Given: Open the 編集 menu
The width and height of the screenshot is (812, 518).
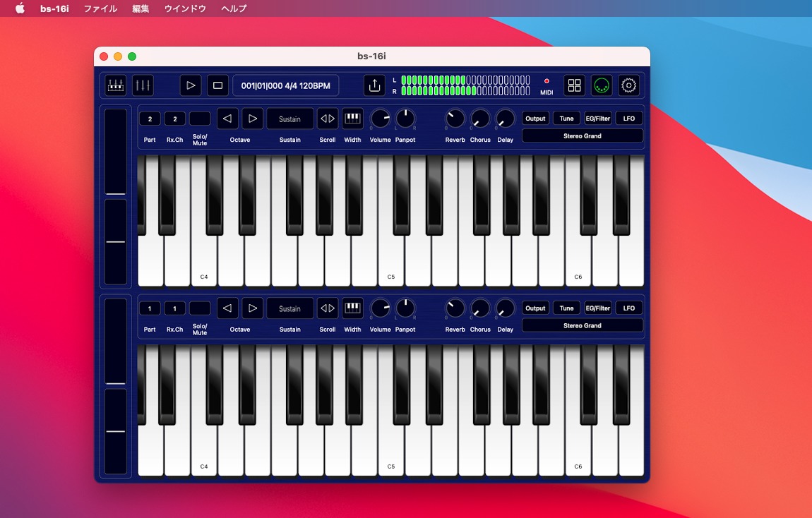Looking at the screenshot, I should pos(141,8).
